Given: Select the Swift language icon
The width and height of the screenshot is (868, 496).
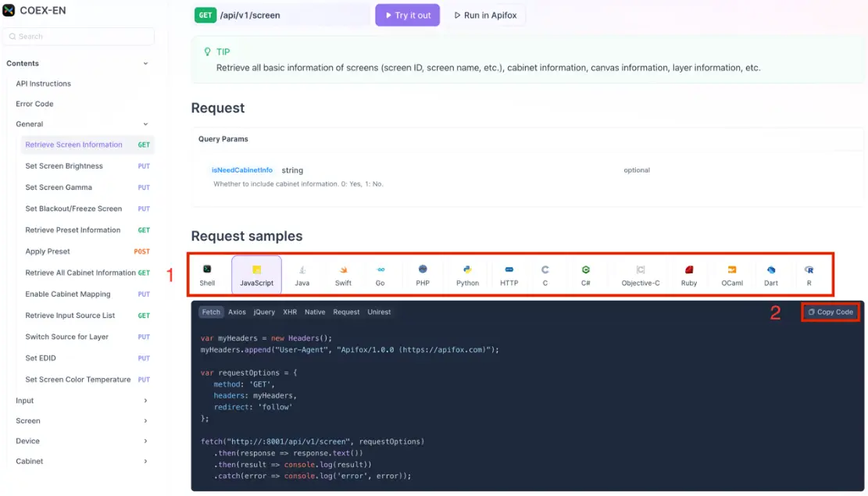Looking at the screenshot, I should pos(343,269).
